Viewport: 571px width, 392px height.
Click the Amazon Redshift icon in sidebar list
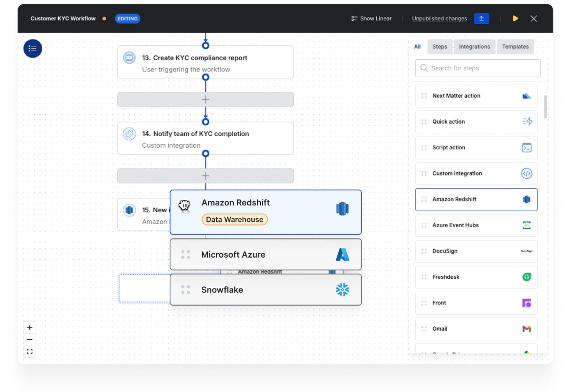pos(527,199)
